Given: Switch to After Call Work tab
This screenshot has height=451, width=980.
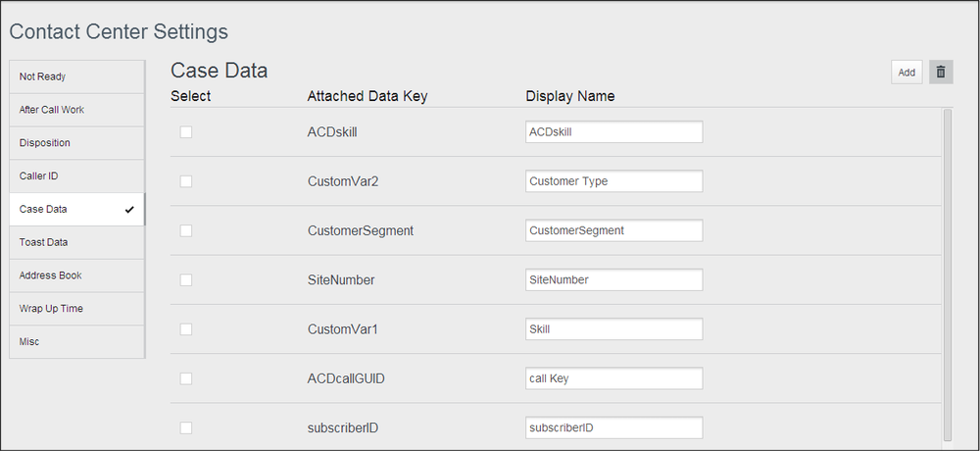Looking at the screenshot, I should pos(76,110).
